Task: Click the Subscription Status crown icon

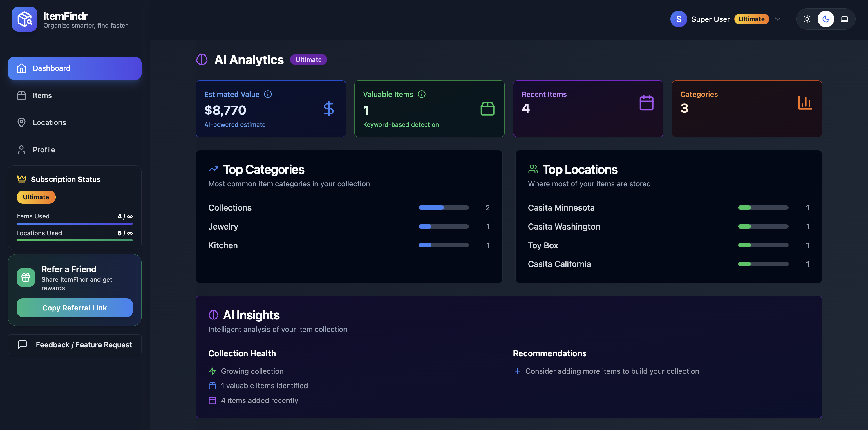Action: [x=21, y=179]
